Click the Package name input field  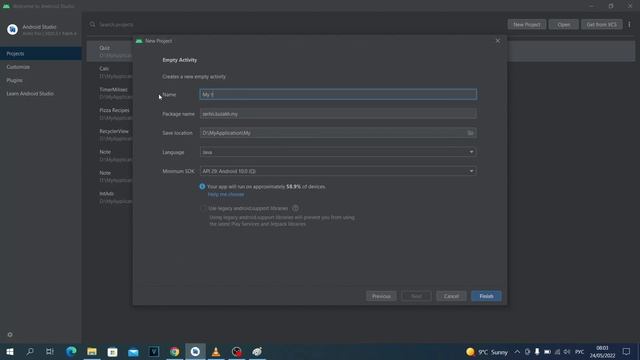338,114
